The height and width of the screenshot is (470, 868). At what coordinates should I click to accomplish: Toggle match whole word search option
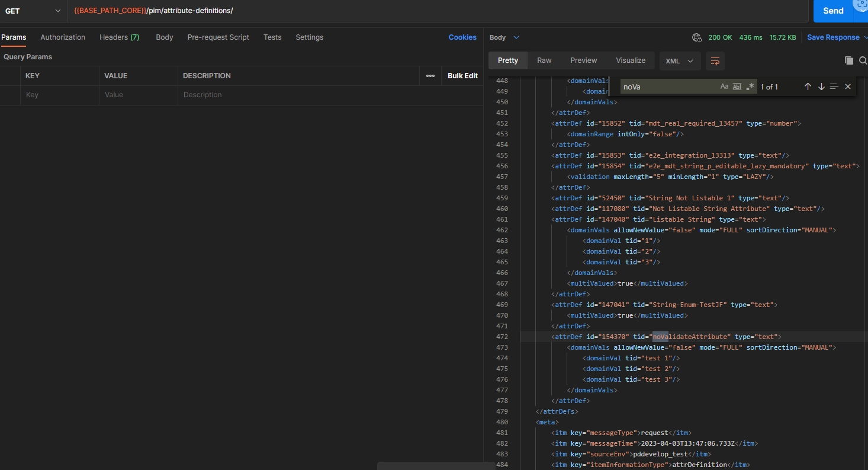[737, 87]
